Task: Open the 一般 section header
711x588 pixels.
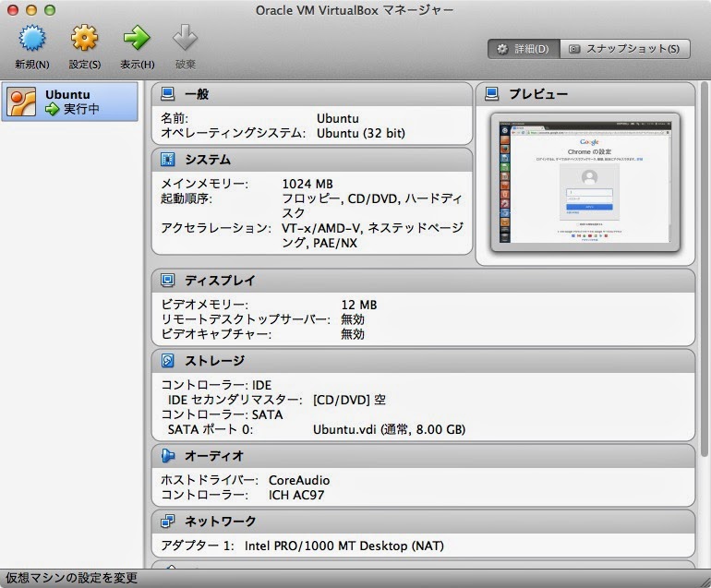Action: 312,94
